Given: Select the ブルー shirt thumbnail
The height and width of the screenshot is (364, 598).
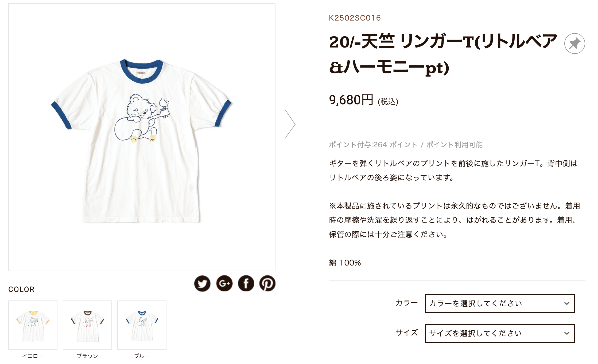Looking at the screenshot, I should coord(142,325).
